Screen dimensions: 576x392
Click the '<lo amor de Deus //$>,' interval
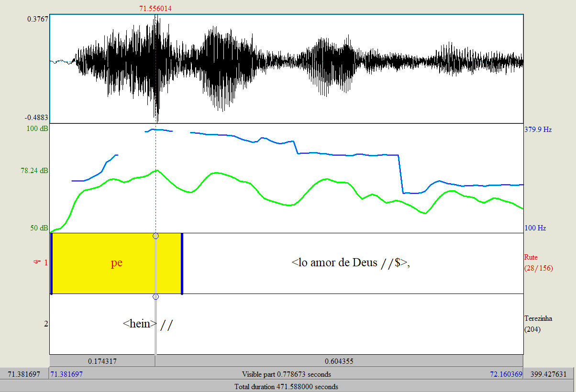click(352, 262)
